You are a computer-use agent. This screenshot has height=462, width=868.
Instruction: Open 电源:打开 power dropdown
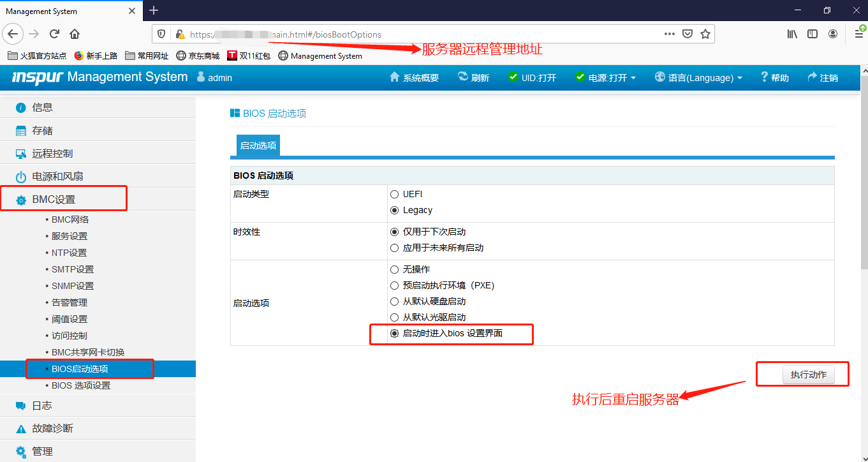605,78
